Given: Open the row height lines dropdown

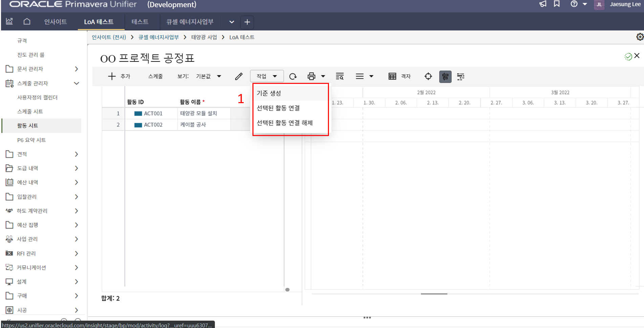Looking at the screenshot, I should click(x=364, y=76).
